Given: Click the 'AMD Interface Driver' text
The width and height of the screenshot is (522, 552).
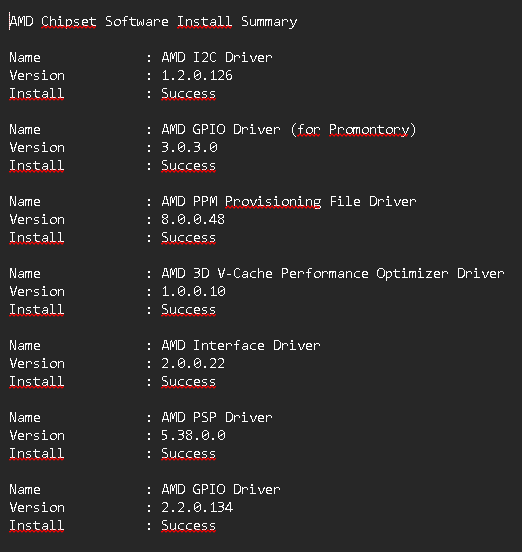Looking at the screenshot, I should click(x=241, y=345).
